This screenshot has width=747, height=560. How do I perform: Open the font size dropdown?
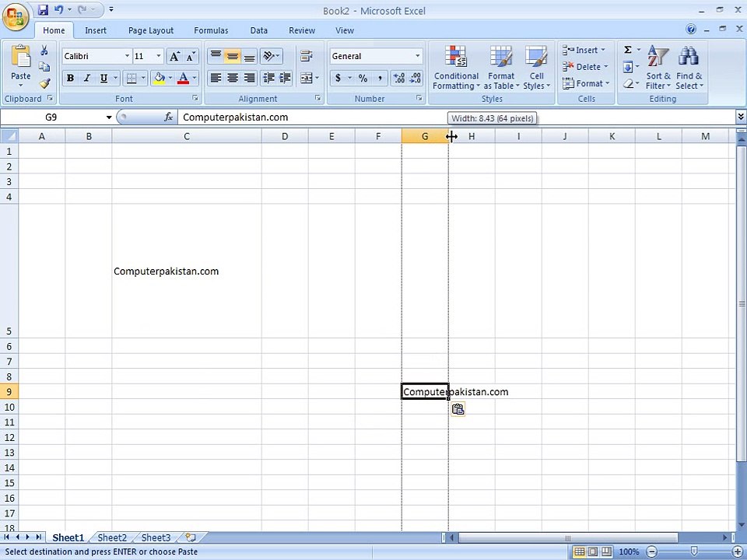tap(159, 56)
